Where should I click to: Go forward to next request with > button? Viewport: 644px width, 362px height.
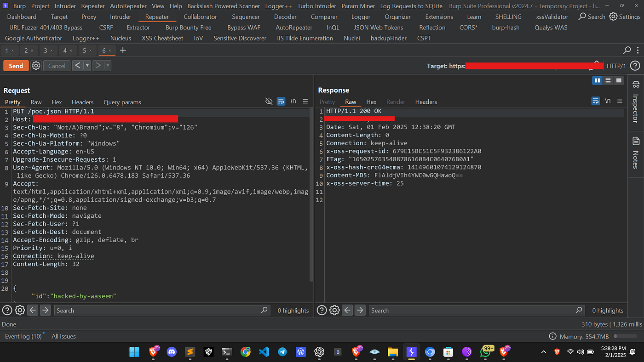click(x=98, y=66)
